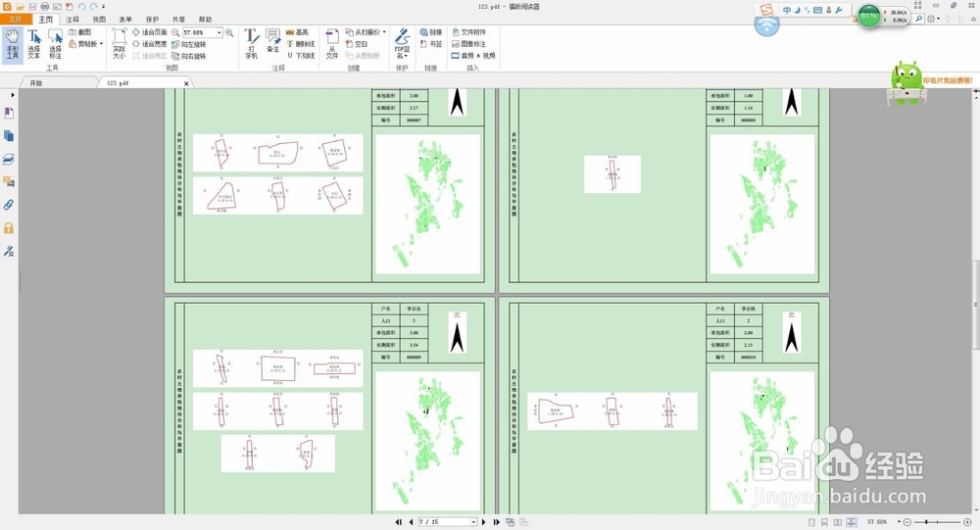The image size is (980, 530).
Task: Open the PDF Sign (PDF签名) dropdown
Action: [402, 44]
